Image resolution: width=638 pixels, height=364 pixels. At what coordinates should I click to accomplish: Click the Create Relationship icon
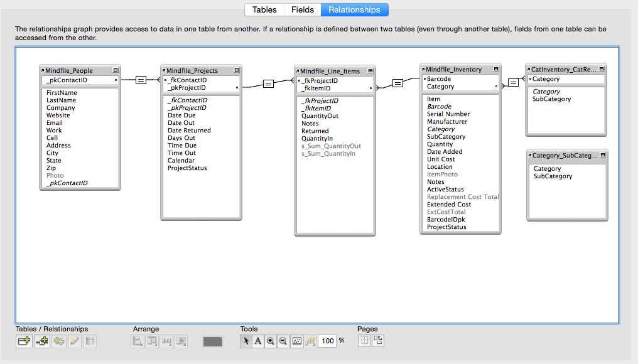coord(42,341)
